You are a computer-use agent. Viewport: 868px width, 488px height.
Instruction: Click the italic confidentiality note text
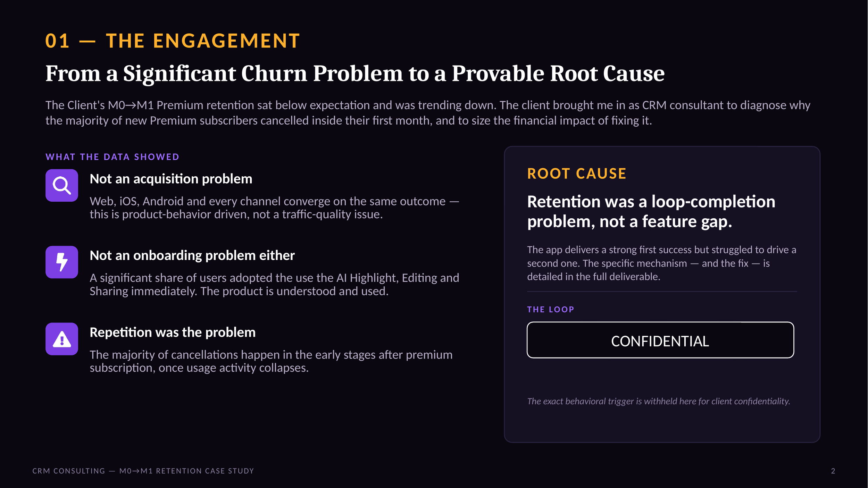[659, 401]
